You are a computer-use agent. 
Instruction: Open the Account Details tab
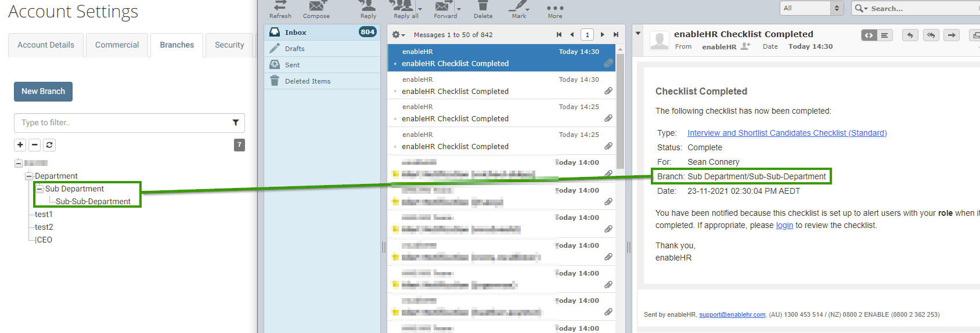point(46,45)
